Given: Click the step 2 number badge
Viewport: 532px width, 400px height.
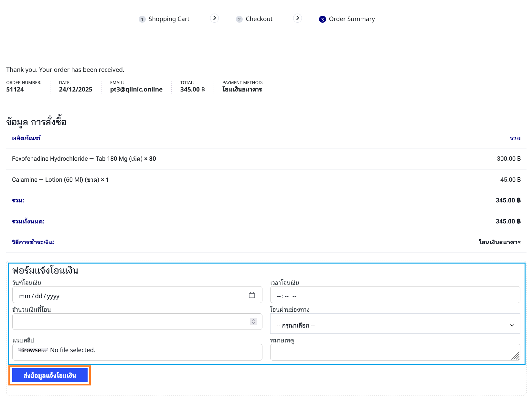Looking at the screenshot, I should click(239, 19).
